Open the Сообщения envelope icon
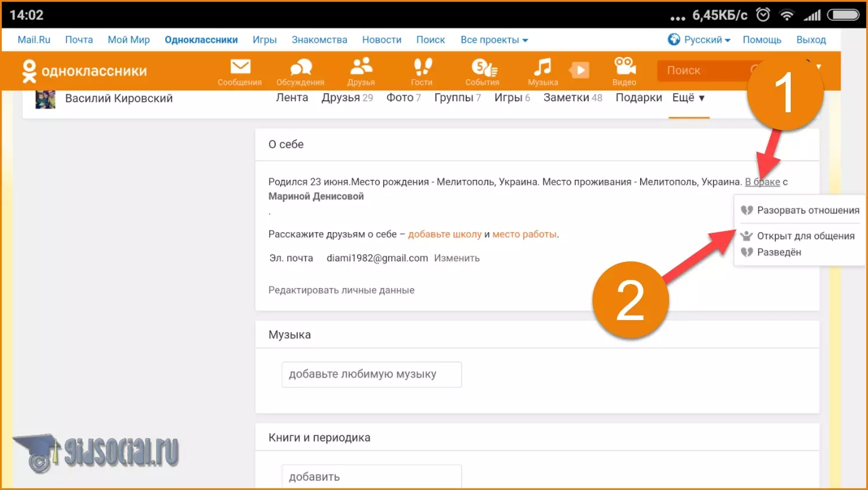The width and height of the screenshot is (868, 490). [240, 67]
